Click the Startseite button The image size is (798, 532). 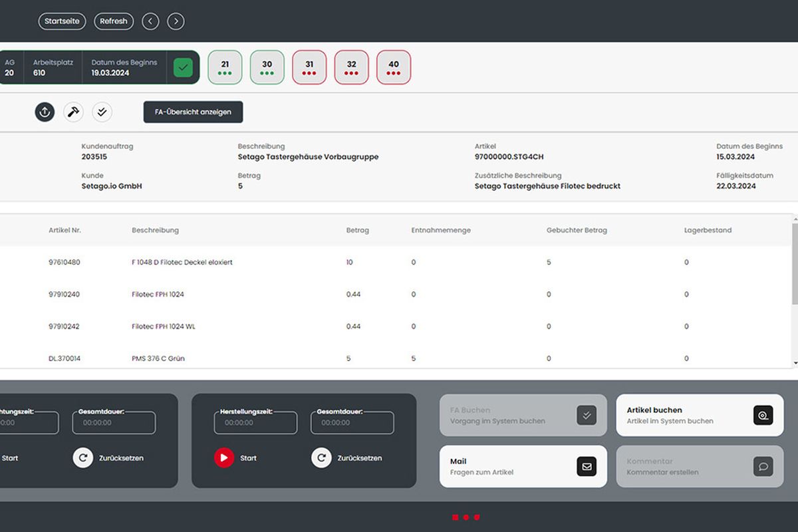pyautogui.click(x=62, y=21)
